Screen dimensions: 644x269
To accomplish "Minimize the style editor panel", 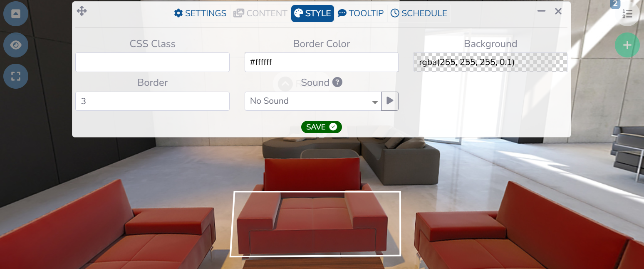I will point(541,11).
